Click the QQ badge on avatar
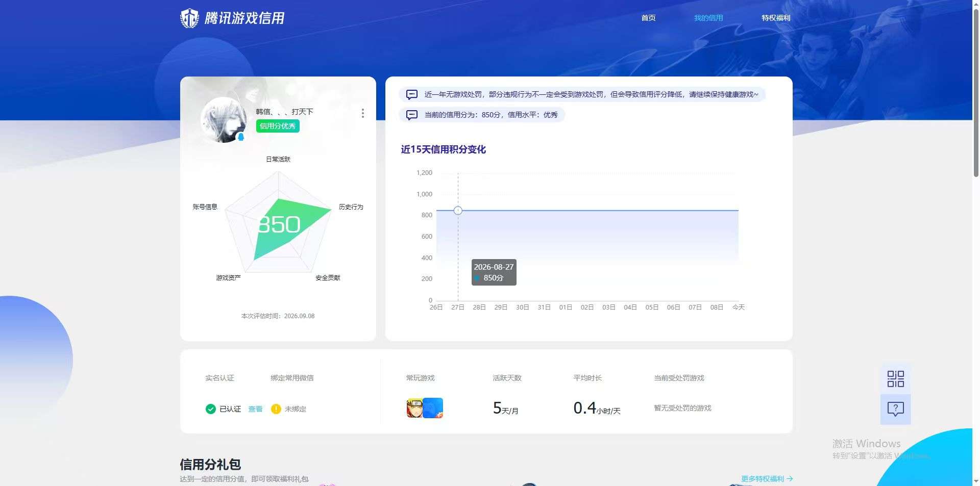 pyautogui.click(x=241, y=137)
